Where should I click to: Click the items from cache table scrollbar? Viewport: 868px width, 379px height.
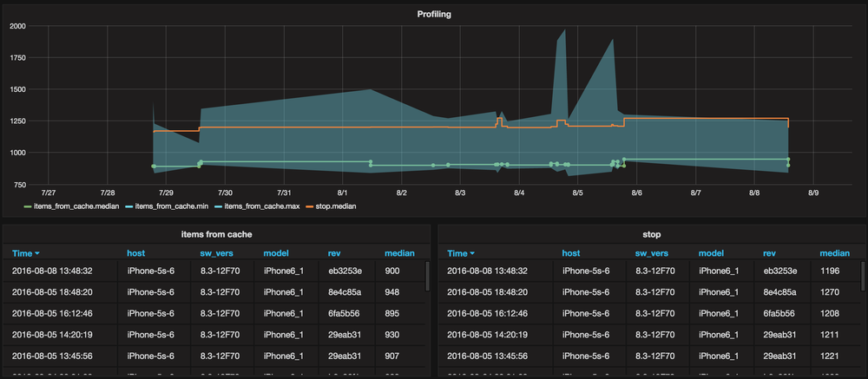pyautogui.click(x=427, y=276)
